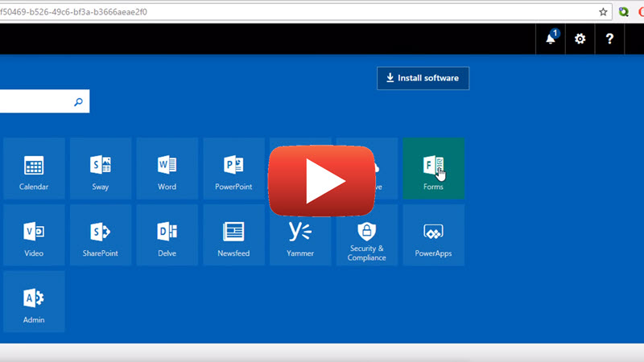
Task: Launch the PowerApps tile
Action: pos(433,235)
